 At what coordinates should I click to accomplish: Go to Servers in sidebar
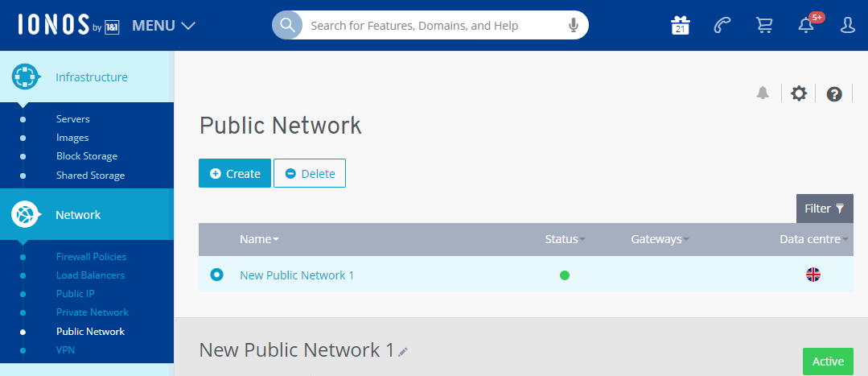72,119
